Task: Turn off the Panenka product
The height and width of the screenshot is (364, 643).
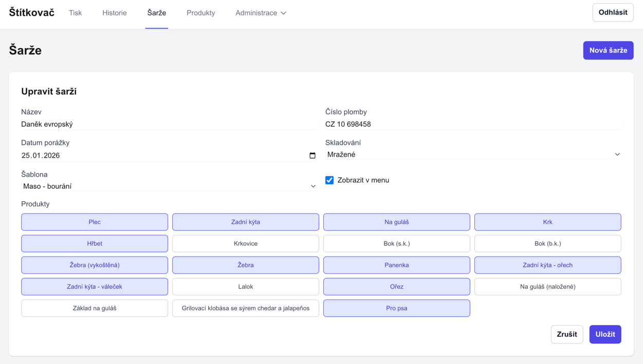Action: tap(396, 265)
